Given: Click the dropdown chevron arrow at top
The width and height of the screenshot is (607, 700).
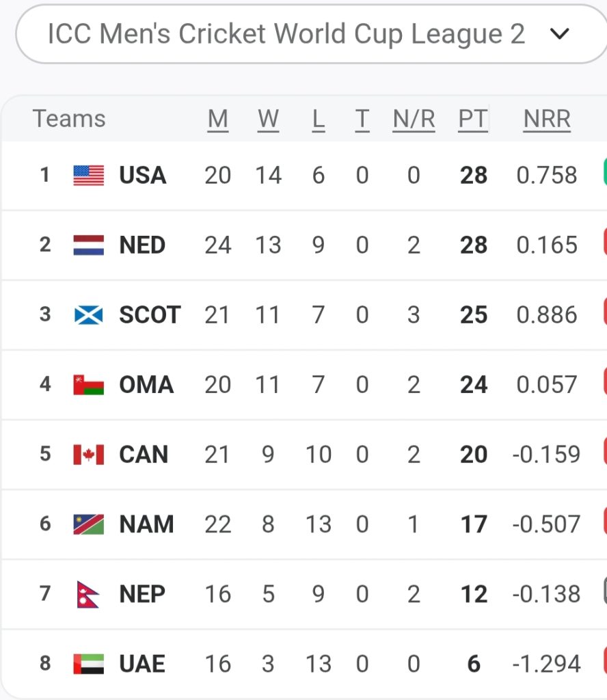Looking at the screenshot, I should 559,34.
